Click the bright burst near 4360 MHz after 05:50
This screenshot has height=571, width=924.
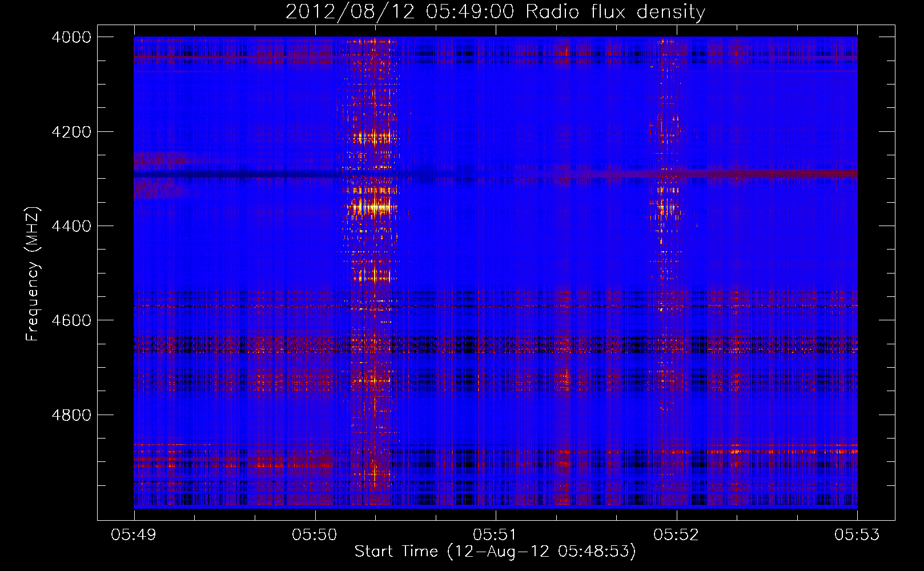click(x=372, y=207)
